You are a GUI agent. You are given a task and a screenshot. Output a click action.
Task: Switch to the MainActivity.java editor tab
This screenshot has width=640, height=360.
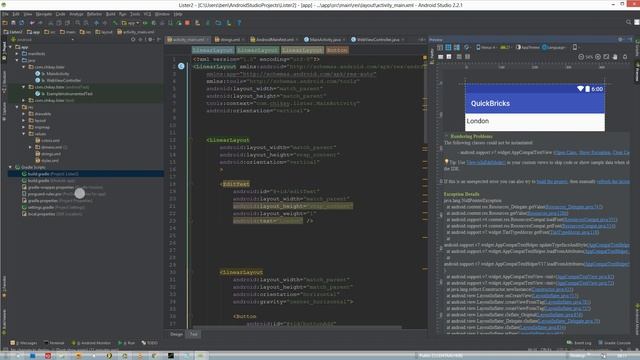tap(324, 40)
